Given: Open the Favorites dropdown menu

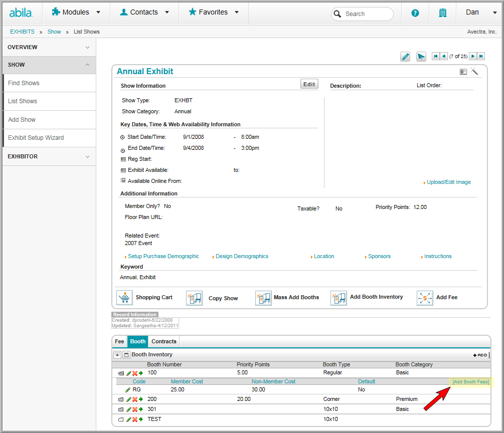Looking at the screenshot, I should click(214, 12).
